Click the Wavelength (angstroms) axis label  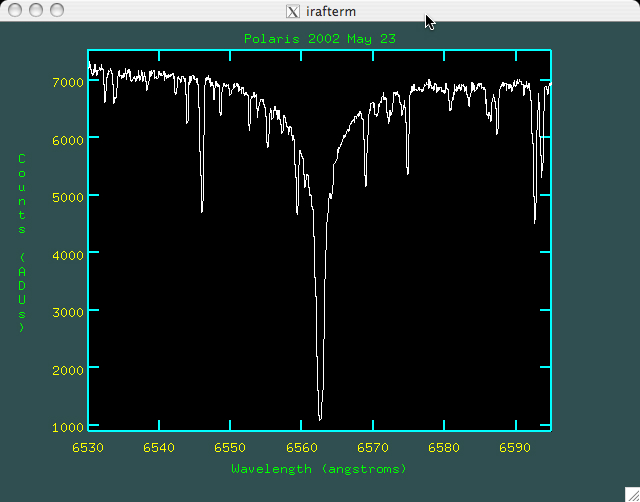(319, 469)
